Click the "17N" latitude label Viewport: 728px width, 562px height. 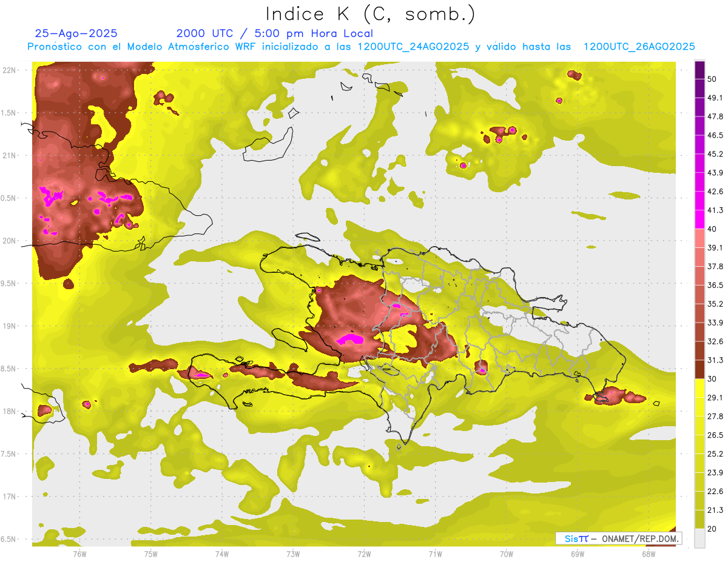point(10,497)
